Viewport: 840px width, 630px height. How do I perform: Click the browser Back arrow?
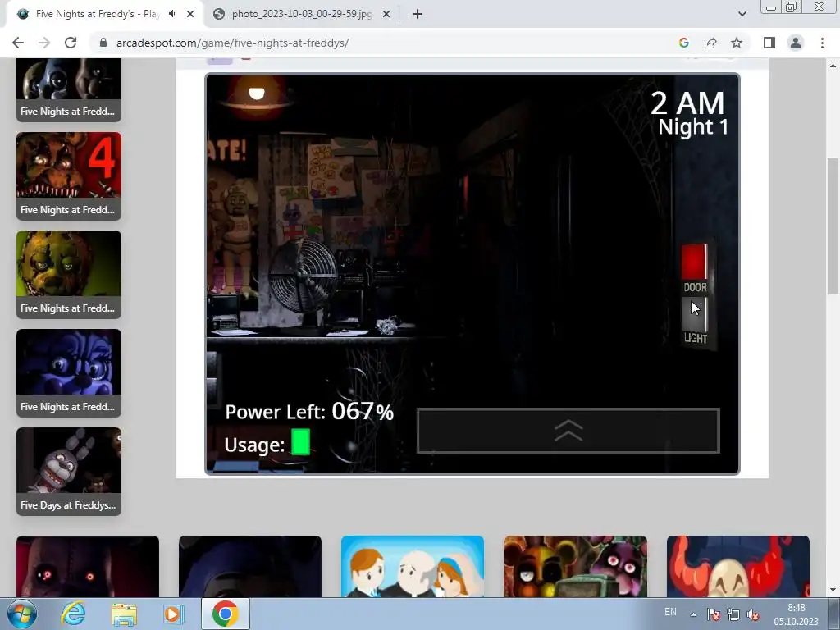click(18, 43)
